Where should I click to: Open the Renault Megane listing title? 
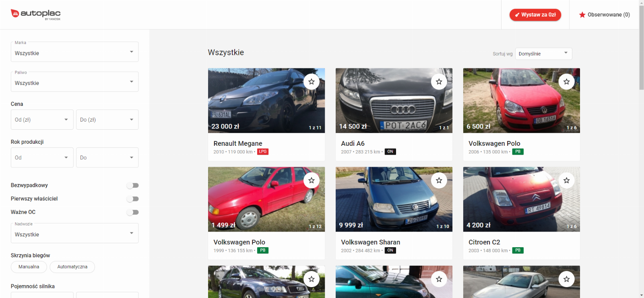point(238,143)
